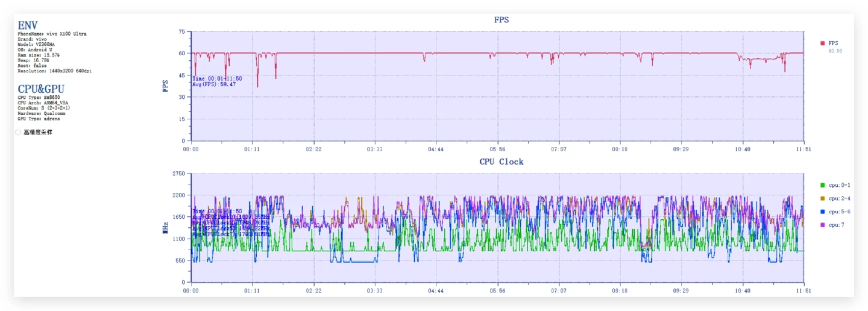Click the 05:56 tick on FPS chart
Screen dimensions: 868x311
coord(497,149)
